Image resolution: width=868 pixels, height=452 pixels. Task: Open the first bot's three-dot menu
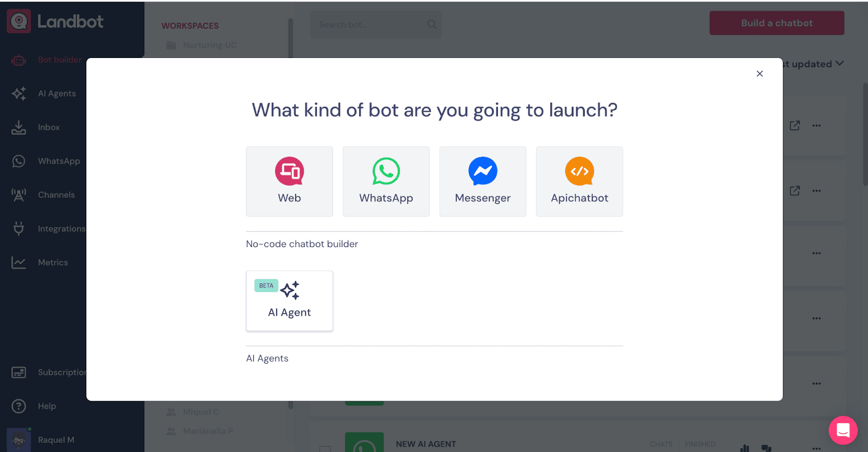(816, 126)
